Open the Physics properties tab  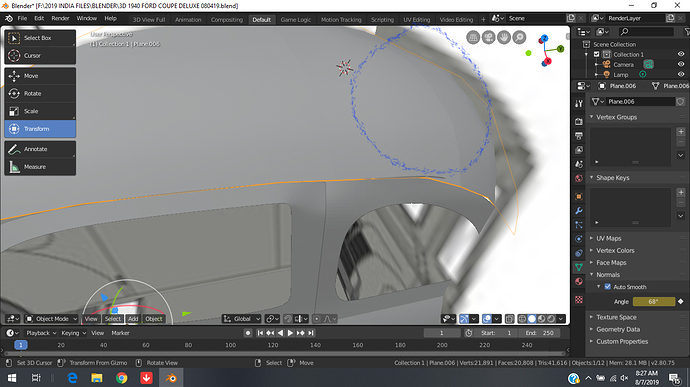pyautogui.click(x=579, y=239)
